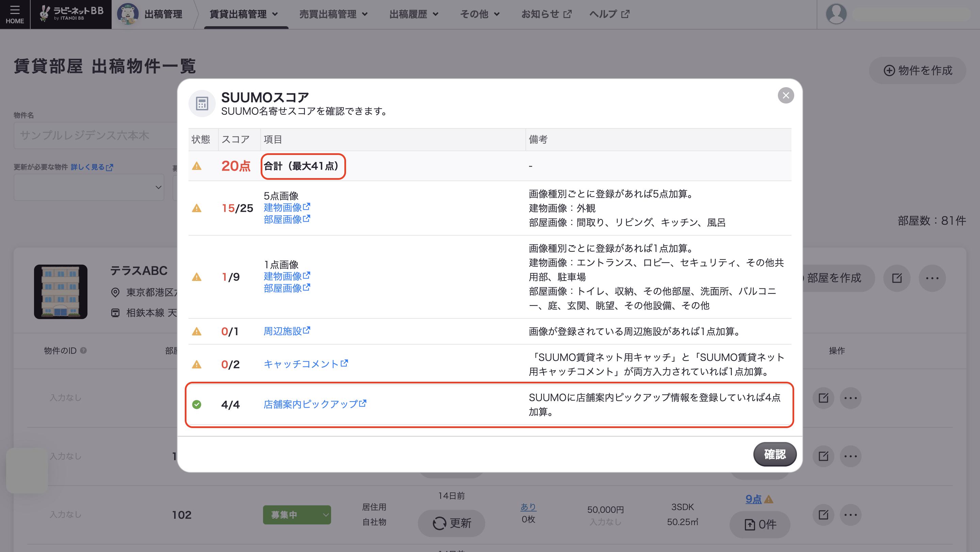Open the more options icon for テラスABC
This screenshot has height=552, width=980.
932,278
